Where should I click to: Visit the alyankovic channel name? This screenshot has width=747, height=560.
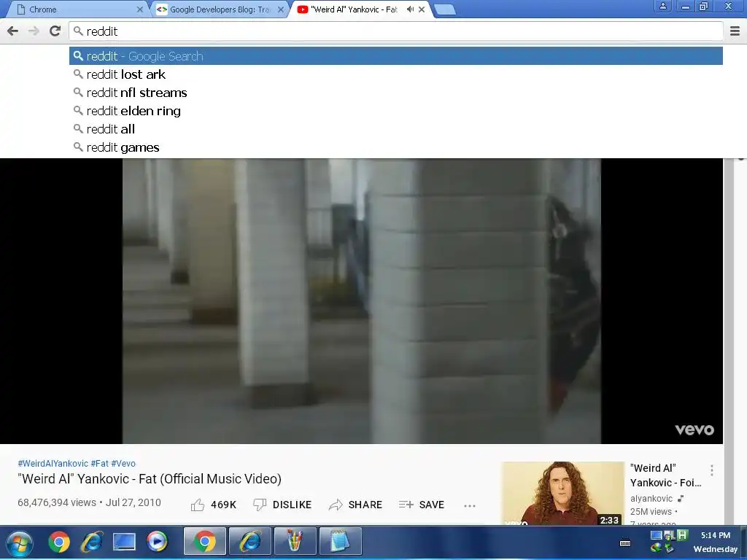click(651, 499)
